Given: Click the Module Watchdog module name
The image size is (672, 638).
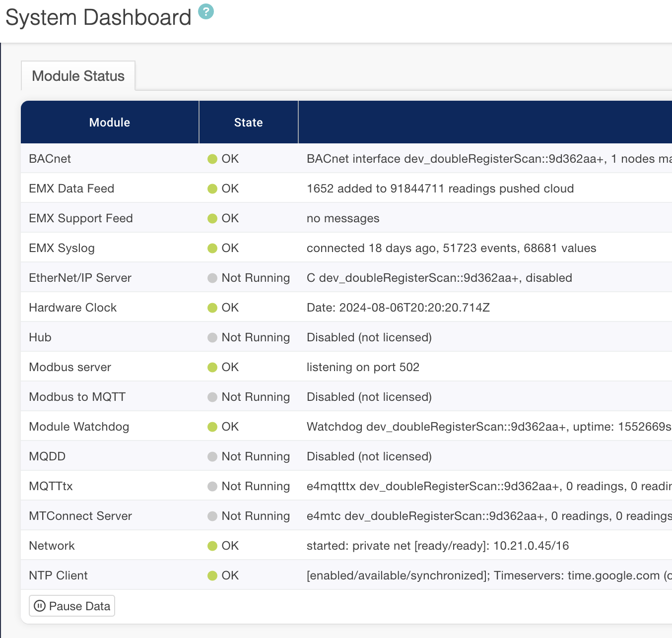Looking at the screenshot, I should click(x=79, y=427).
